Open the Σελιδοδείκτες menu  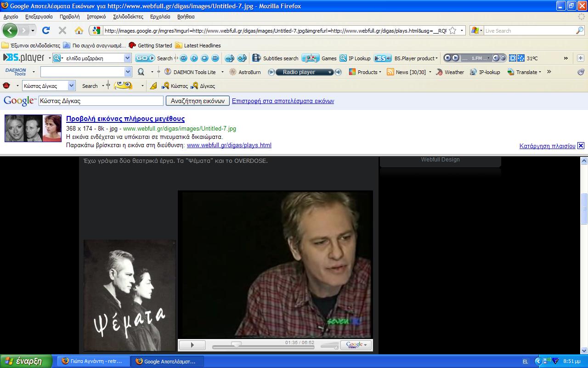(x=128, y=17)
